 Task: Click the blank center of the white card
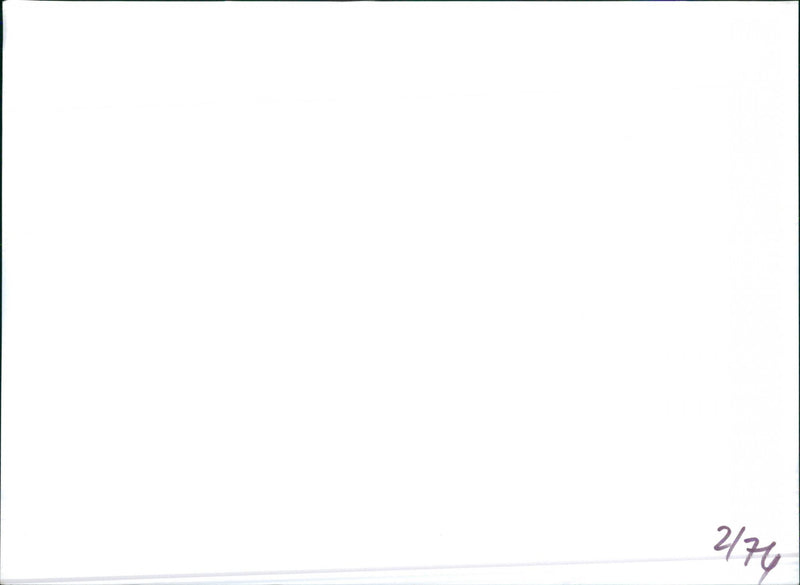pos(400,286)
